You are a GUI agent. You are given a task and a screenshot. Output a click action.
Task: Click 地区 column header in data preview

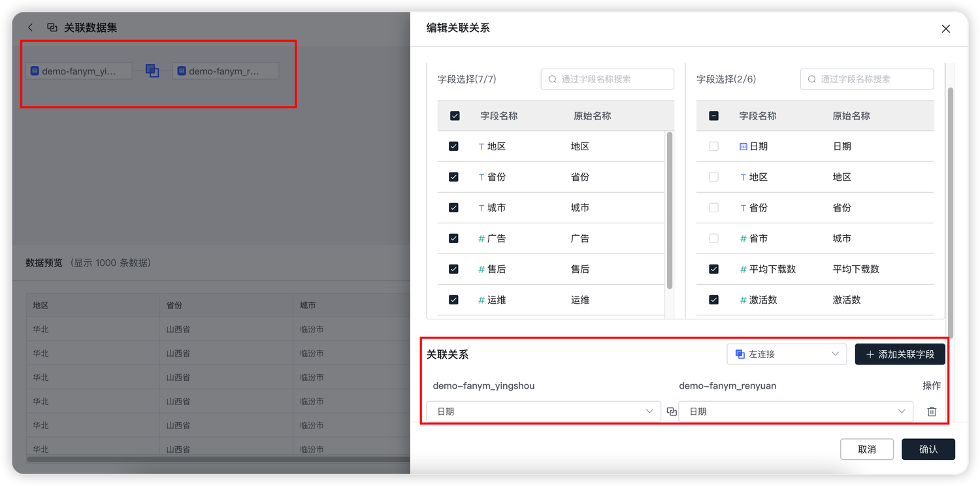click(x=41, y=305)
